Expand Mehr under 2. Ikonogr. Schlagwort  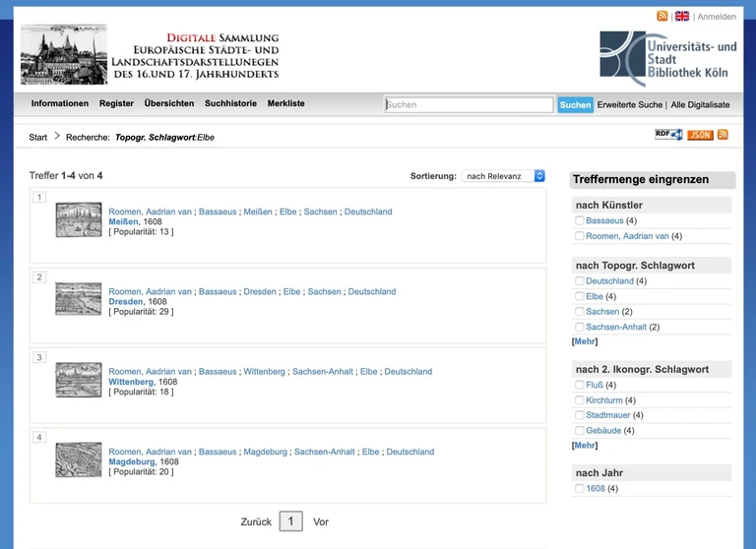click(585, 445)
